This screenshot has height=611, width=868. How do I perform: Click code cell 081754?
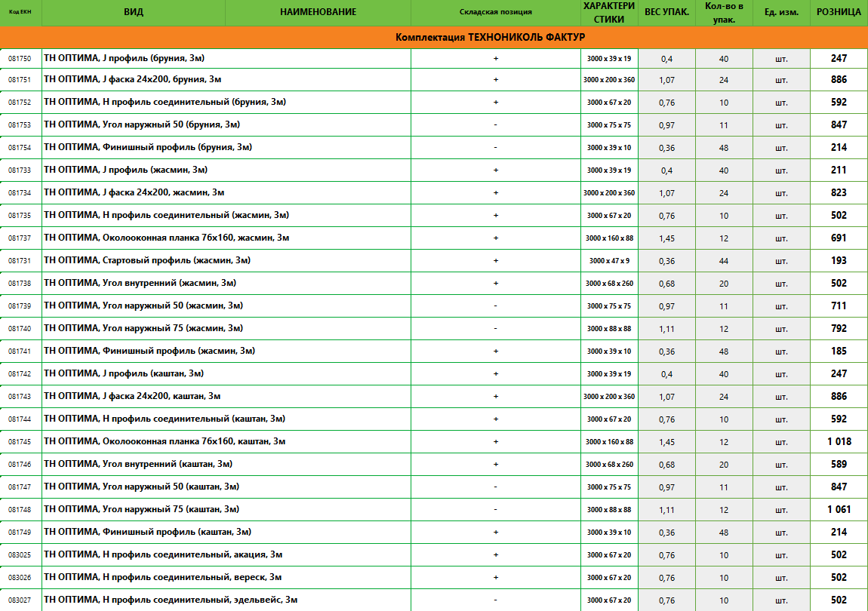(20, 148)
